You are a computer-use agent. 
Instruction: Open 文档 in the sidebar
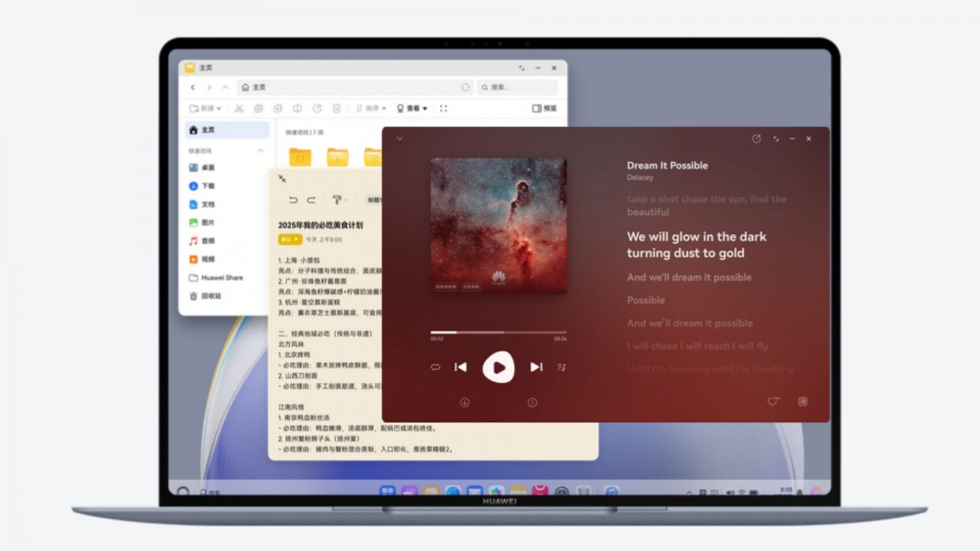(x=202, y=204)
